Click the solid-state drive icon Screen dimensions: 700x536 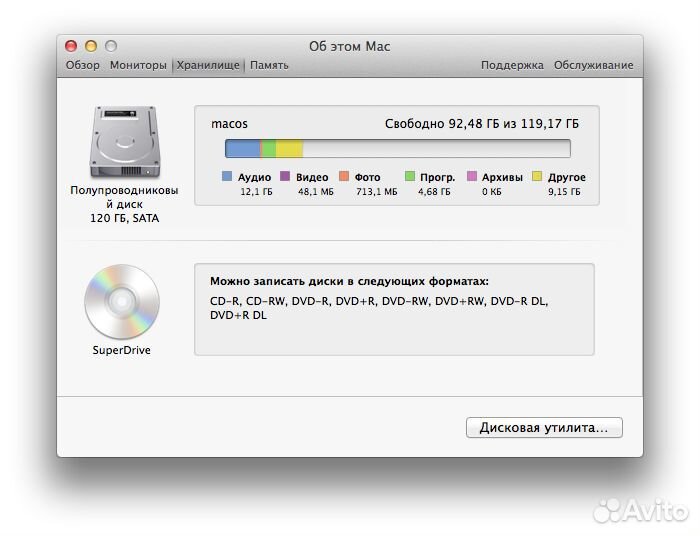(125, 142)
